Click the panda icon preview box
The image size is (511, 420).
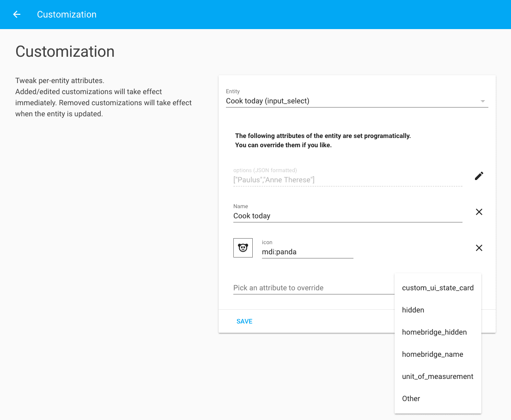[243, 248]
